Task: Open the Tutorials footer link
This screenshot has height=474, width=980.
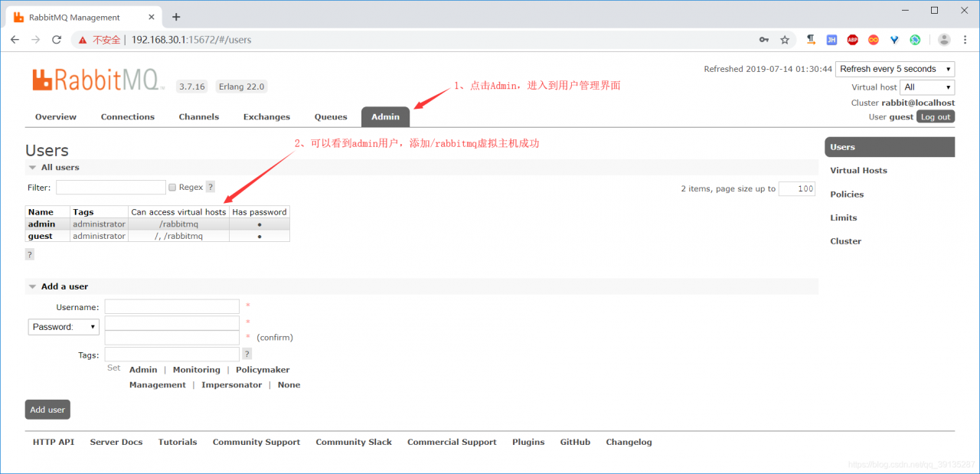Action: [178, 443]
